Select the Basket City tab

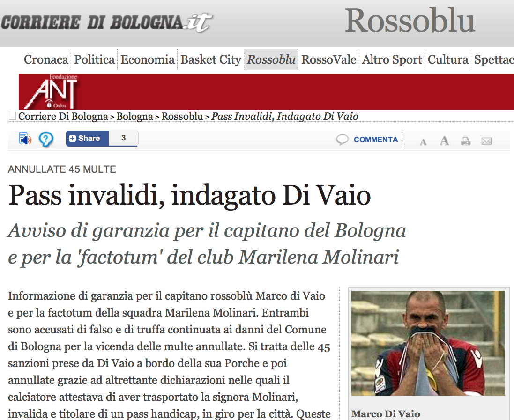211,59
